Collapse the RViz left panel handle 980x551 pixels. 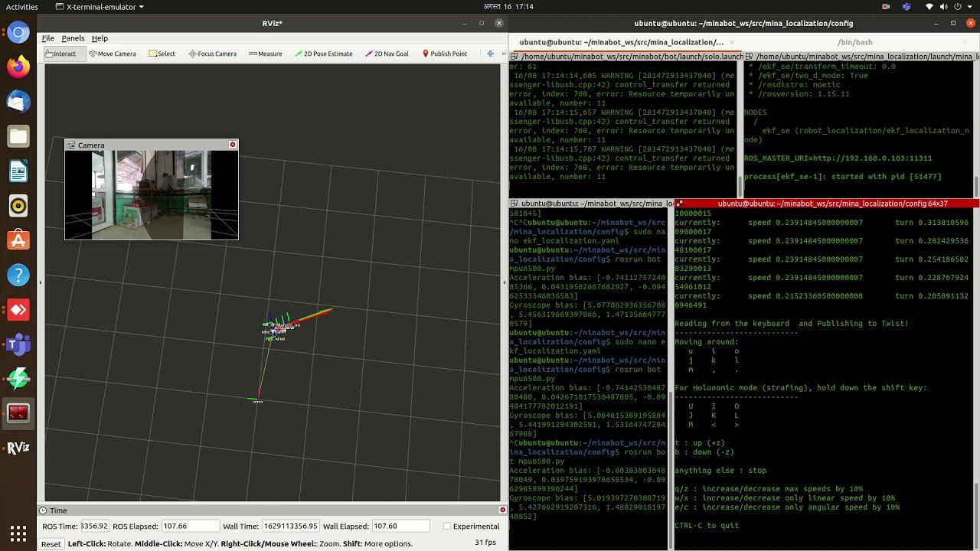click(41, 282)
